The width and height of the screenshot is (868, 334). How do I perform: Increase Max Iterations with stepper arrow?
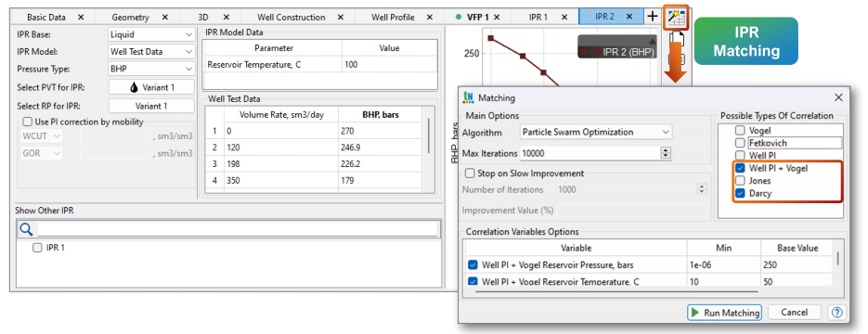(x=666, y=150)
